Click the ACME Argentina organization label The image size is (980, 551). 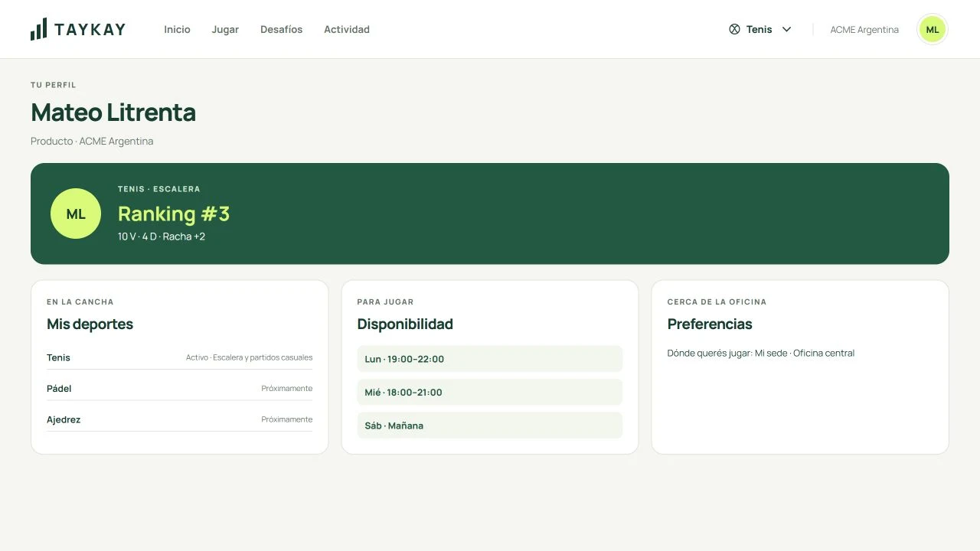(864, 30)
